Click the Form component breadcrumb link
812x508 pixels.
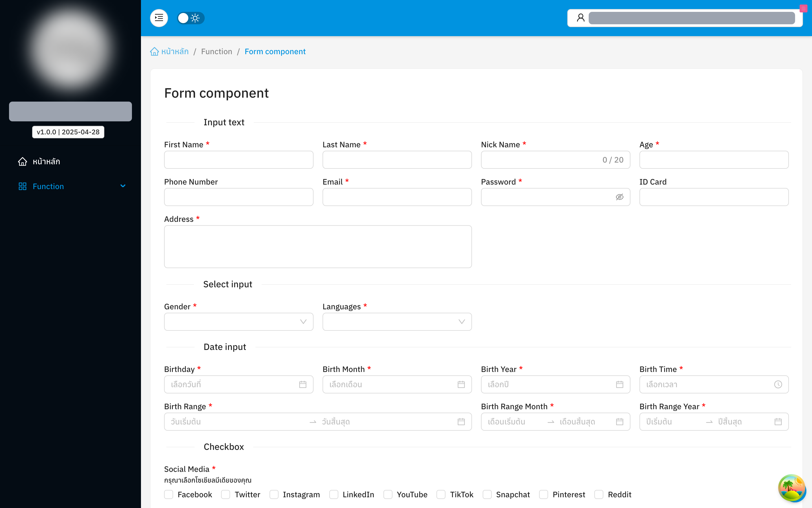click(275, 51)
